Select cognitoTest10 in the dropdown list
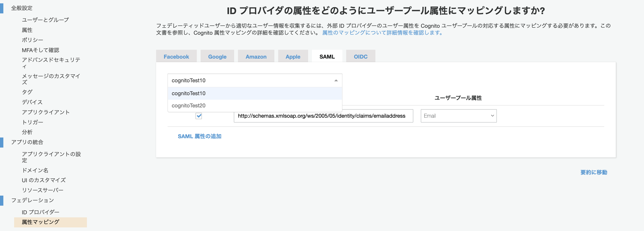 [188, 93]
